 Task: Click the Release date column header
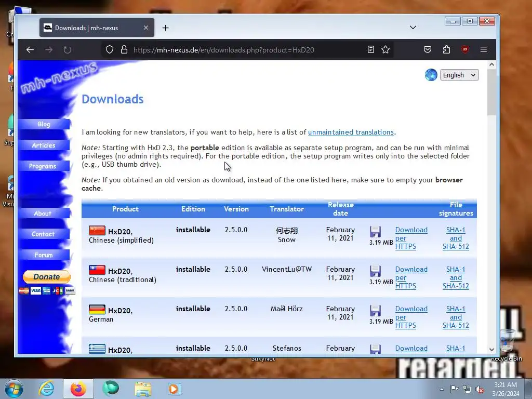[x=341, y=209]
